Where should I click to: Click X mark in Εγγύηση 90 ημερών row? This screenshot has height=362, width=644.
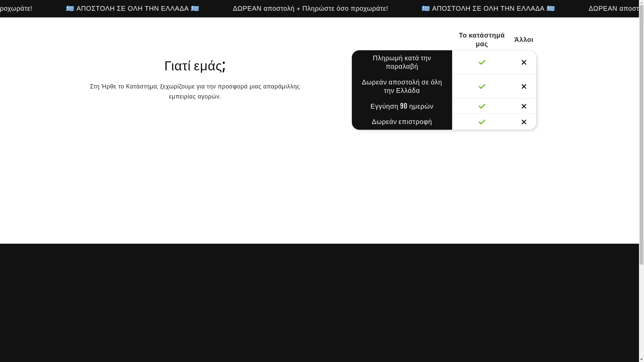[x=524, y=106]
